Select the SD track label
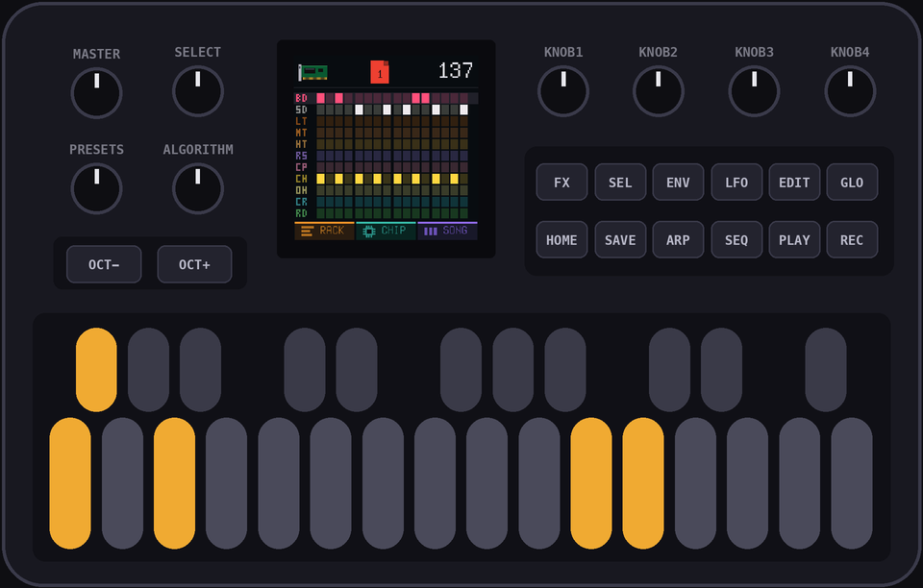The width and height of the screenshot is (923, 588). pyautogui.click(x=301, y=110)
